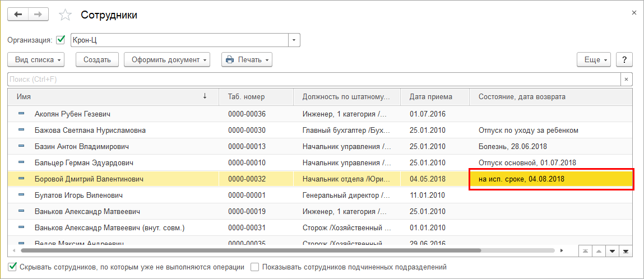Clear the search field with X
The image size is (644, 279).
(x=626, y=80)
